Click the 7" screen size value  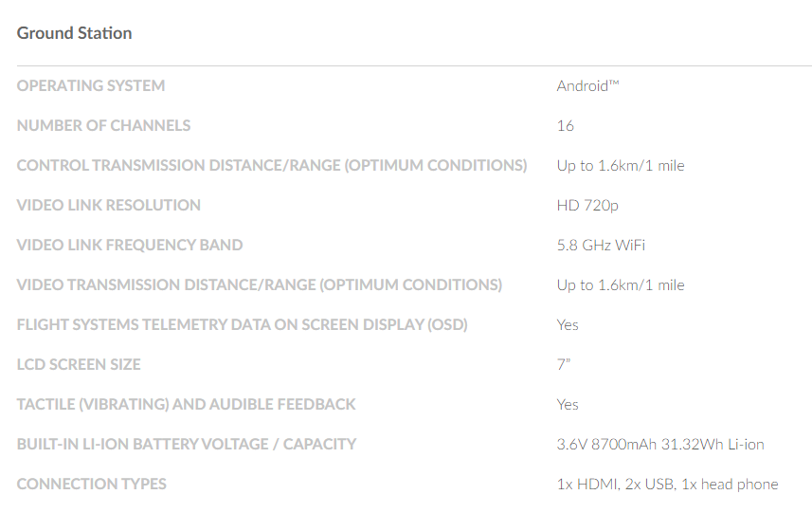(564, 364)
